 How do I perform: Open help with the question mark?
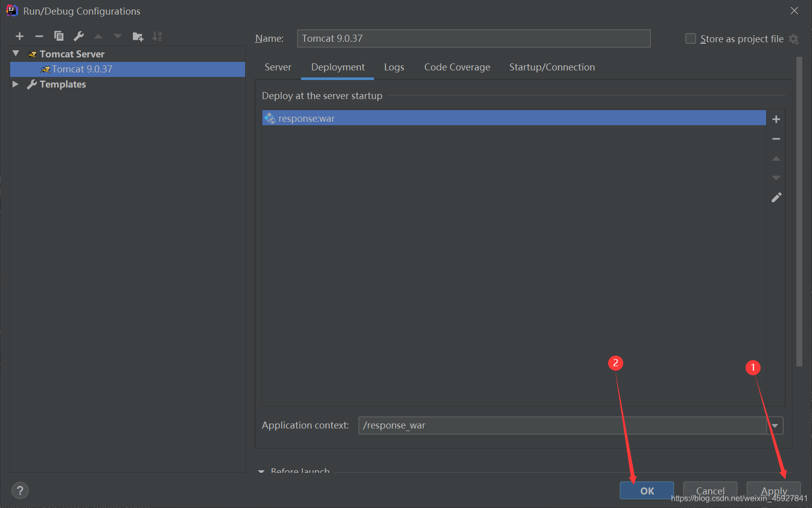point(20,490)
